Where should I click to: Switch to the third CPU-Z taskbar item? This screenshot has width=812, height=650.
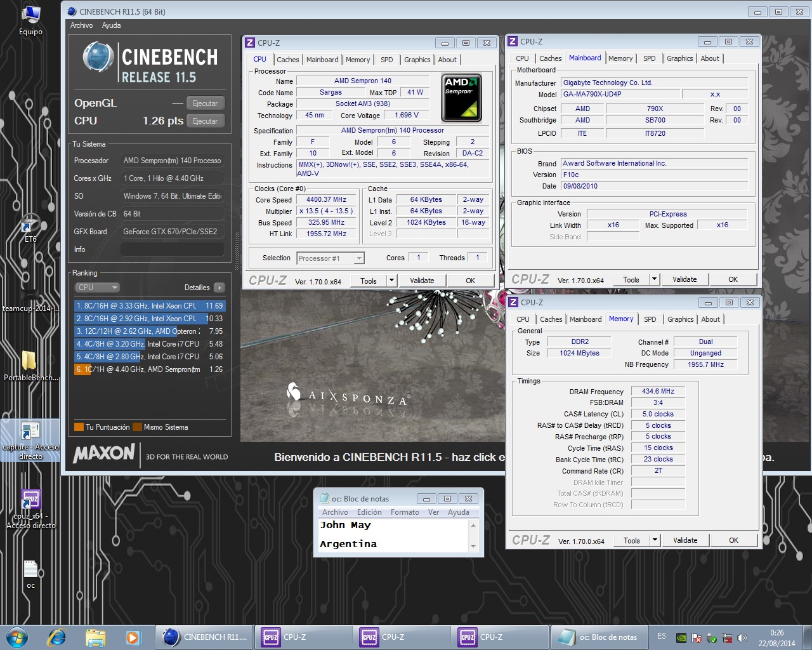click(x=500, y=637)
